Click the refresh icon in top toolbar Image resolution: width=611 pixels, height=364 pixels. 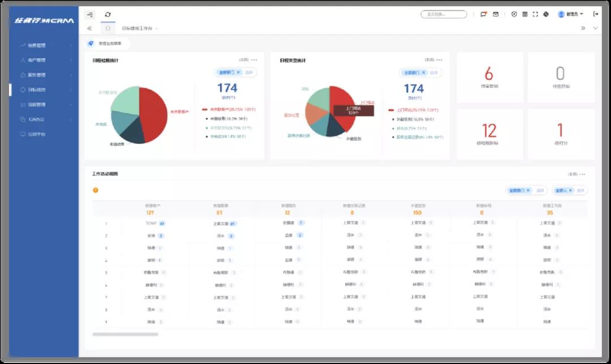click(x=108, y=15)
